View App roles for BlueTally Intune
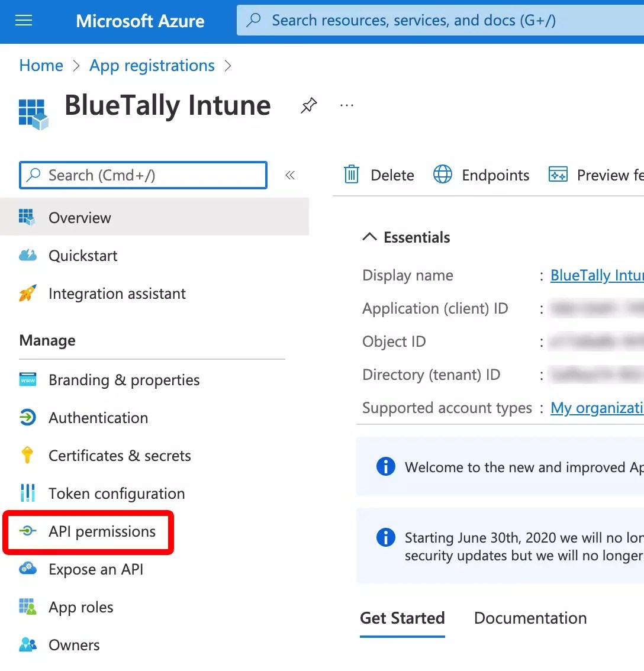The height and width of the screenshot is (671, 644). [80, 607]
